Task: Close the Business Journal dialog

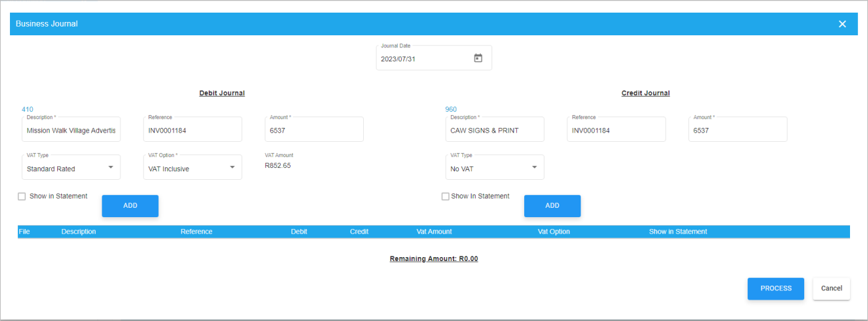Action: (x=842, y=24)
